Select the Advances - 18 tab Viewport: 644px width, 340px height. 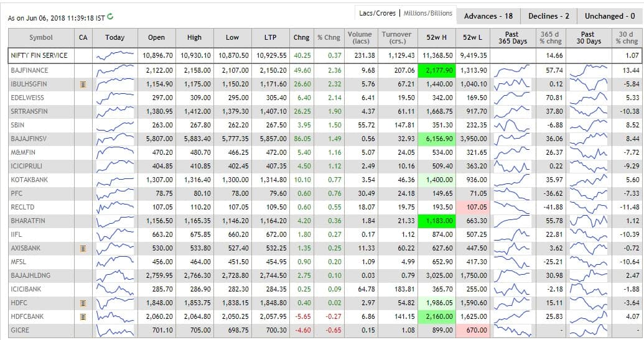[488, 16]
